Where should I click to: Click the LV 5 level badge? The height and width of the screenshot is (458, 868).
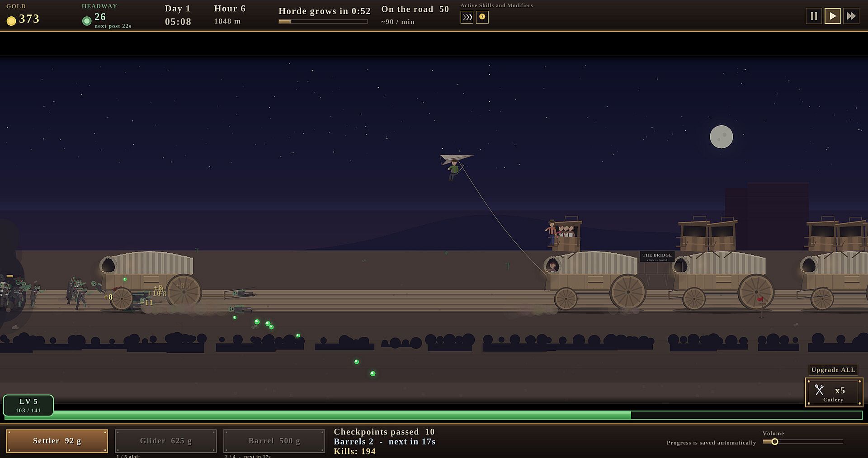[28, 405]
